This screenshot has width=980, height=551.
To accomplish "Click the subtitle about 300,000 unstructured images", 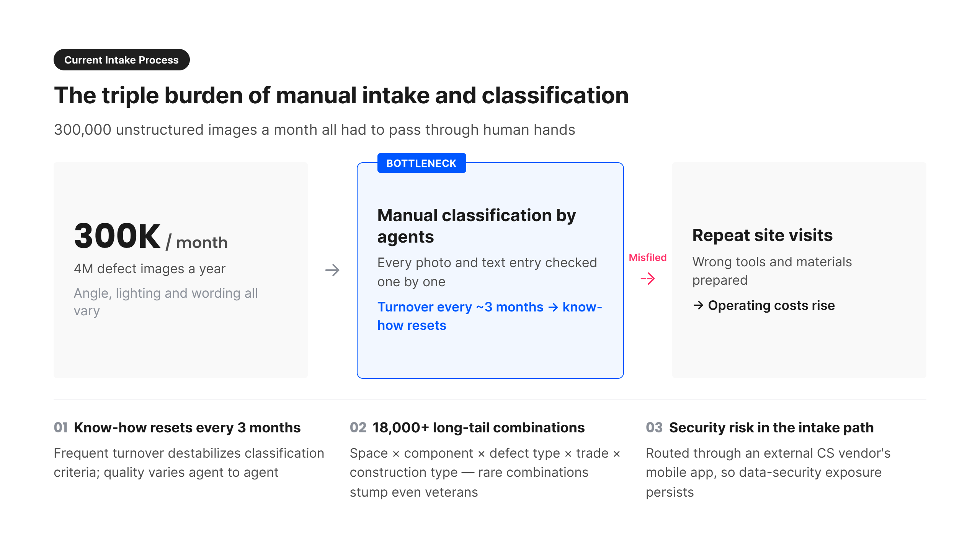I will [314, 130].
